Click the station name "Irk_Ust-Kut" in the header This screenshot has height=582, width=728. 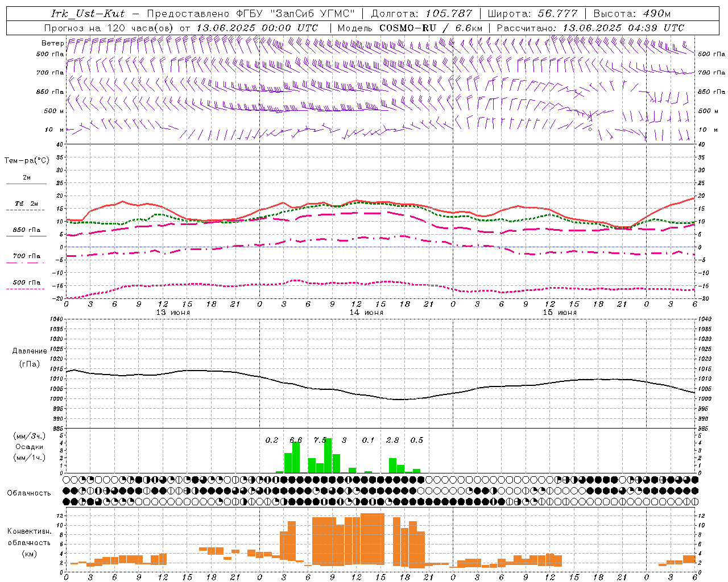click(88, 14)
